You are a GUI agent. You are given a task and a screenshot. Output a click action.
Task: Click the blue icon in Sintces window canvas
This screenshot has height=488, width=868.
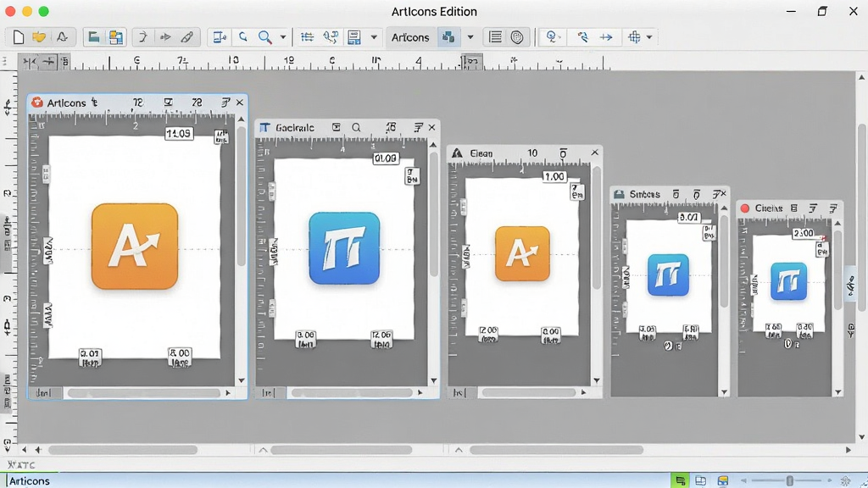pos(668,275)
